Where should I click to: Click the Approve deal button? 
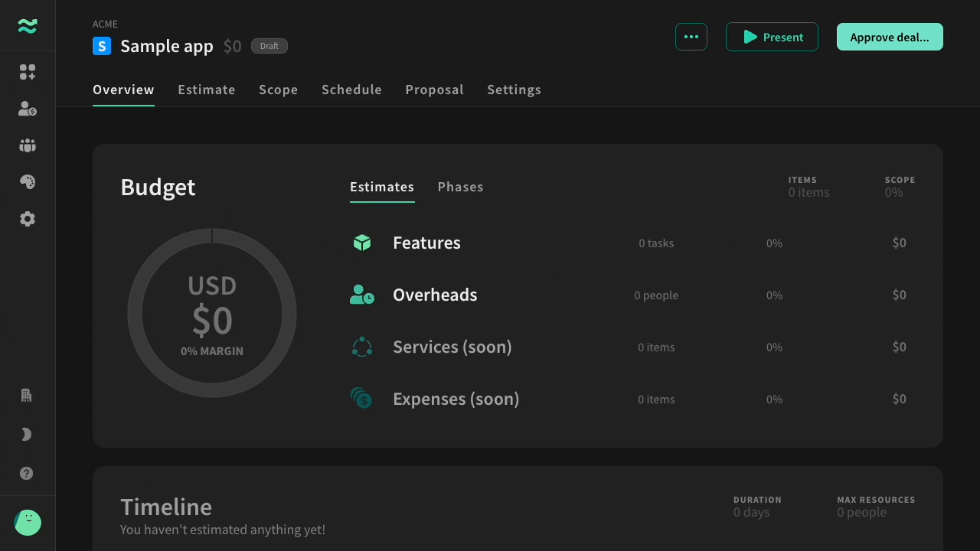890,37
